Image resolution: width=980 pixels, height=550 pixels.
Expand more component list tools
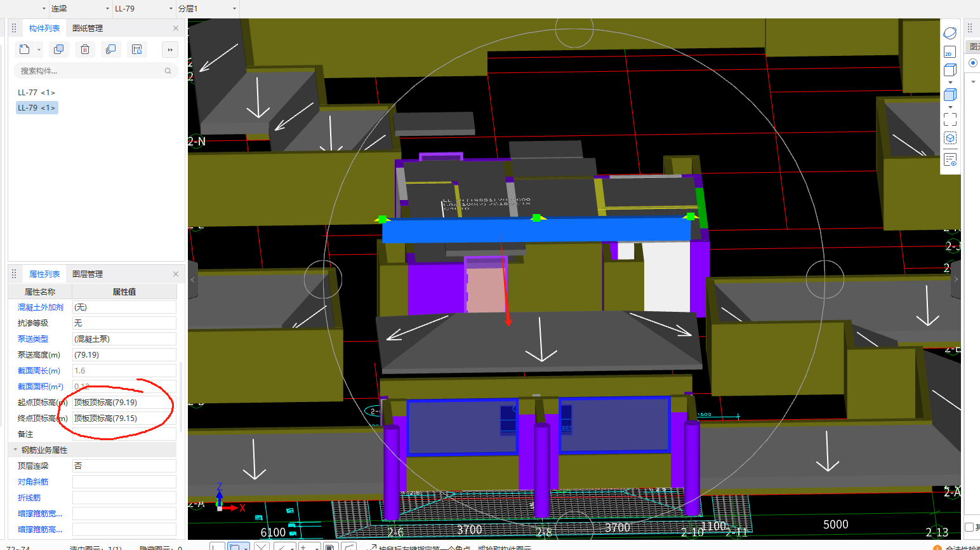170,50
